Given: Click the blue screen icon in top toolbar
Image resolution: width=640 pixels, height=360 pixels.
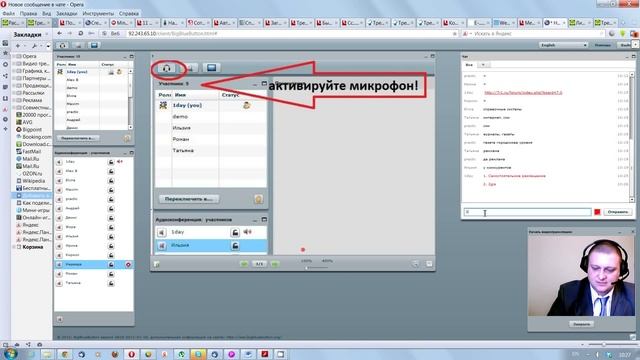Looking at the screenshot, I should [94, 45].
